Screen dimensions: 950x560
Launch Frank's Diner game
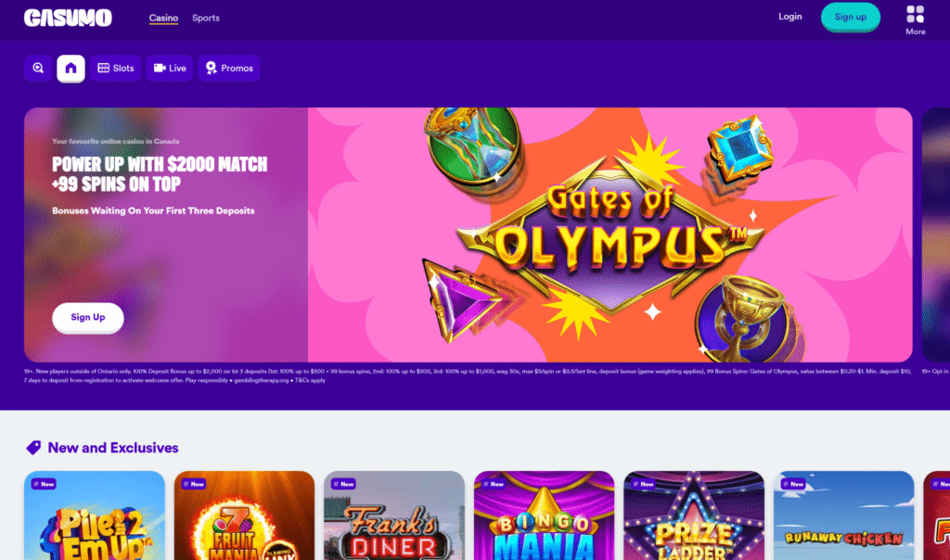(x=394, y=515)
